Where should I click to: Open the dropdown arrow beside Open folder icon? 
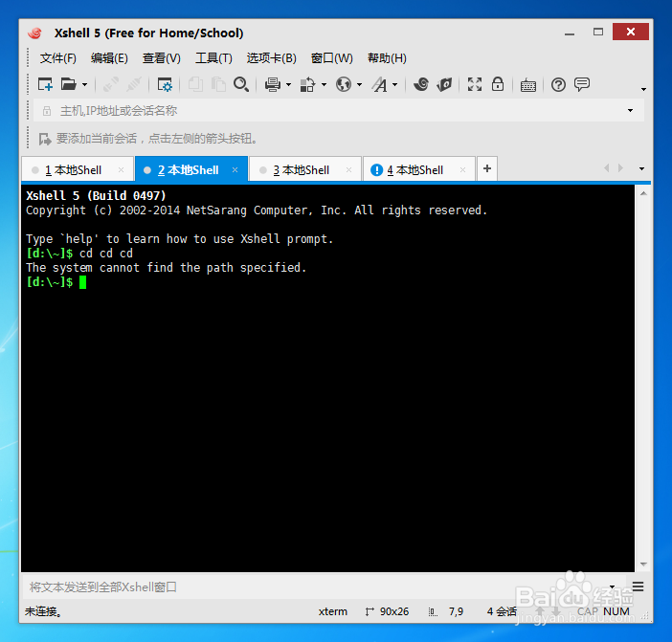click(85, 85)
